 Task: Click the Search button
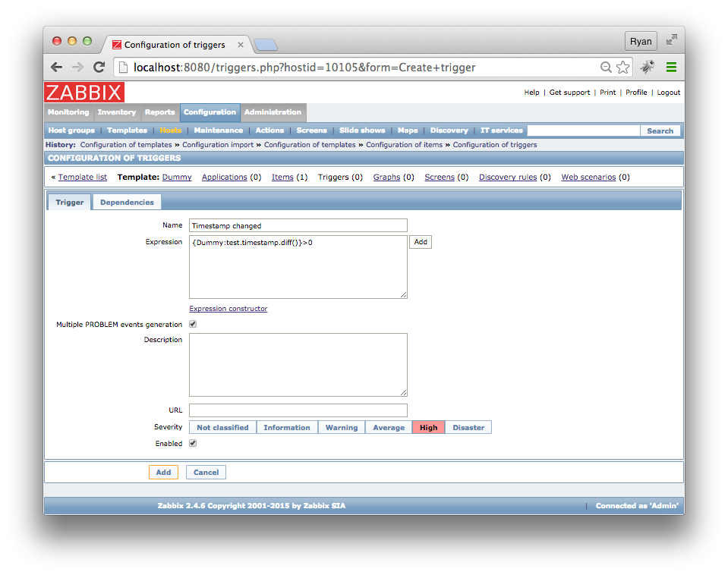point(660,131)
